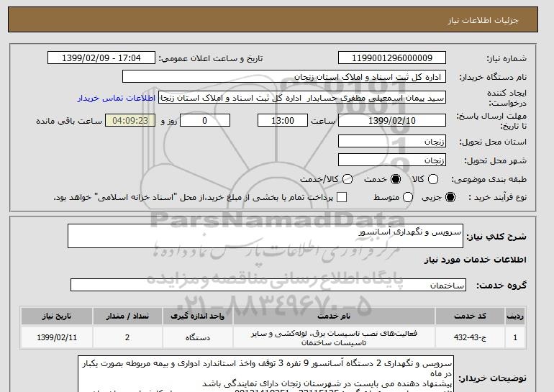The image size is (554, 392).
Task: Select the متوسط purchase type radio
Action: 408,197
